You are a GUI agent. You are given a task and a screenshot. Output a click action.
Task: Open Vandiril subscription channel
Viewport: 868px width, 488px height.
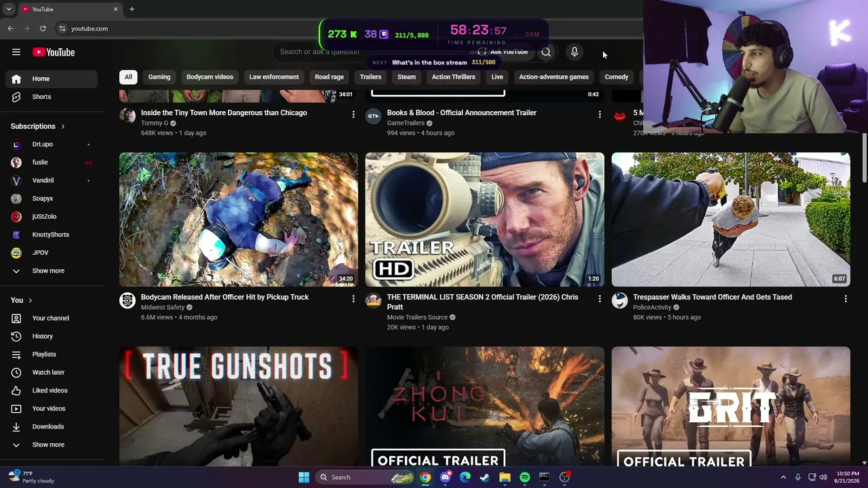tap(52, 180)
